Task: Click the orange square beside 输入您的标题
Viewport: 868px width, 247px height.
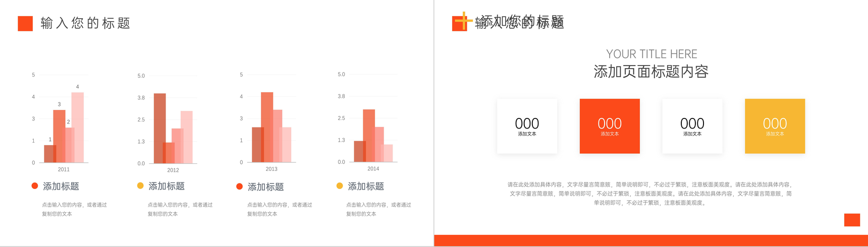Action: point(25,24)
